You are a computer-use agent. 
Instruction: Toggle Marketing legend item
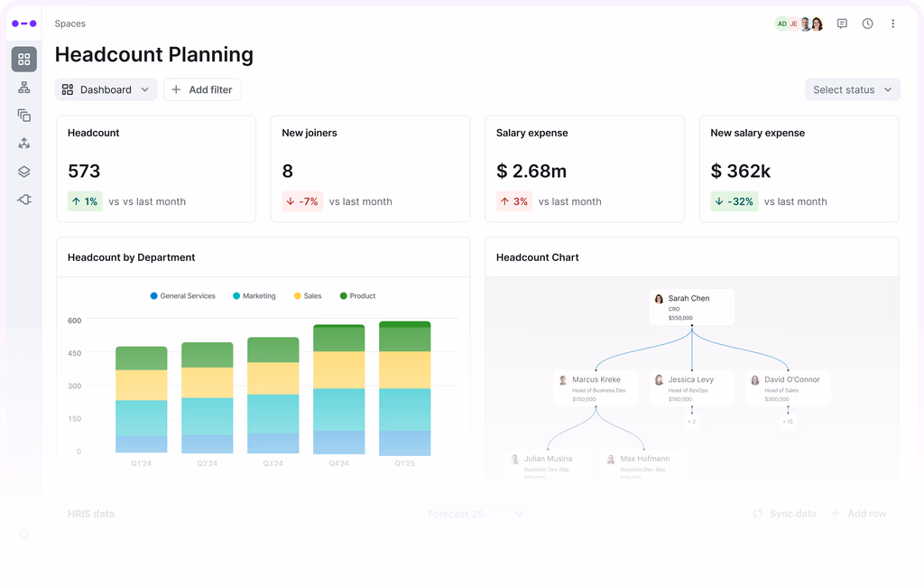[254, 296]
